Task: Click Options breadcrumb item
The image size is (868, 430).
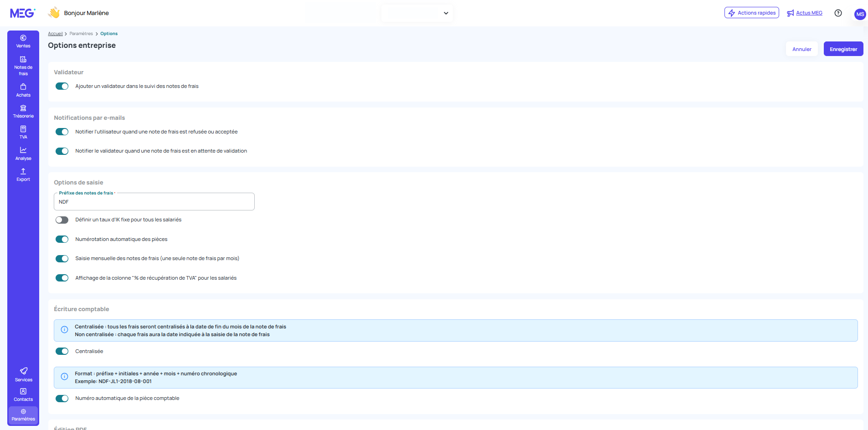Action: (x=109, y=34)
